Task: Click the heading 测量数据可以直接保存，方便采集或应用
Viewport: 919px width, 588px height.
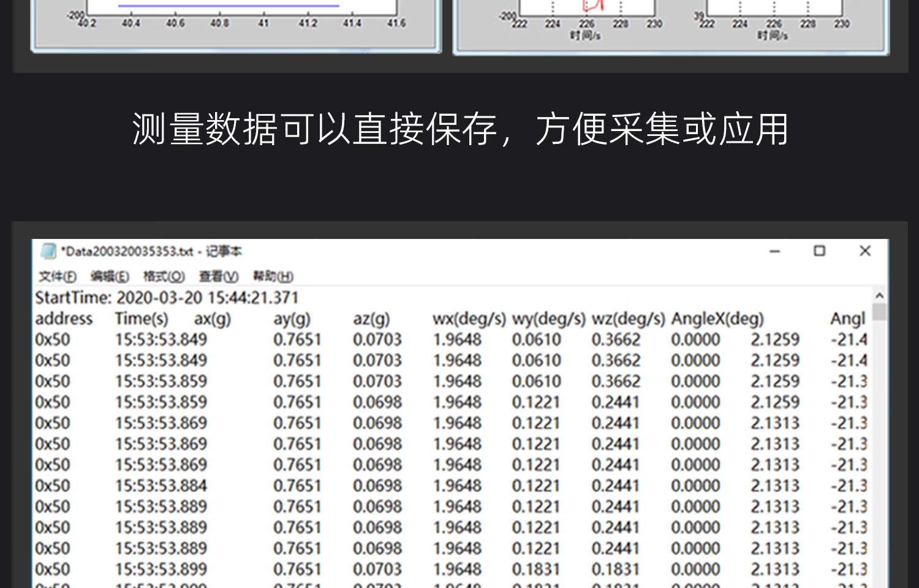Action: pos(460,129)
